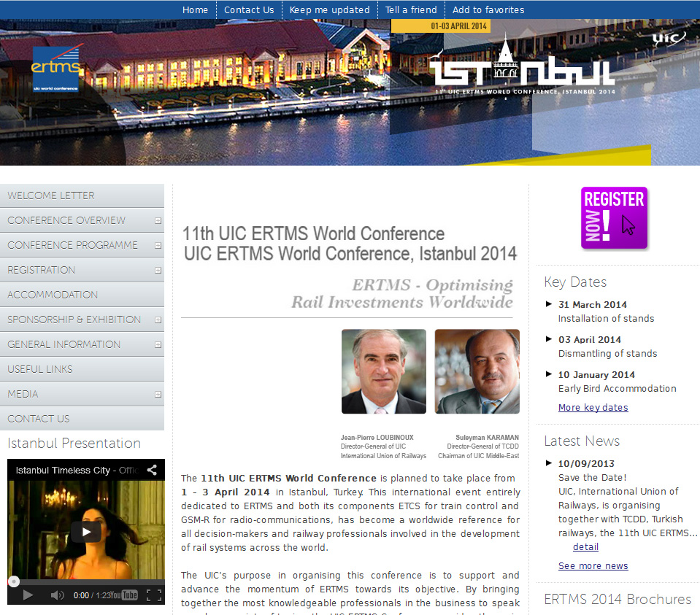
Task: Click the YouTube logo in player controls
Action: click(x=128, y=595)
